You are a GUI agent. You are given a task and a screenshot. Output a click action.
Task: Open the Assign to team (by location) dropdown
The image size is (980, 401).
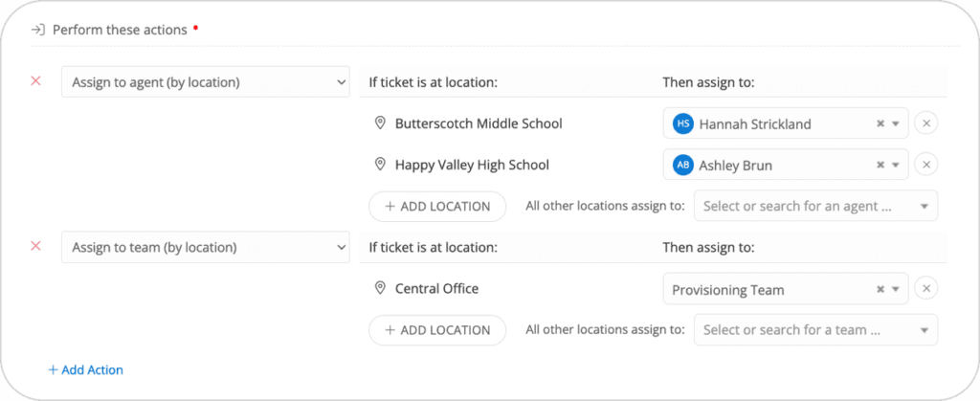point(206,247)
